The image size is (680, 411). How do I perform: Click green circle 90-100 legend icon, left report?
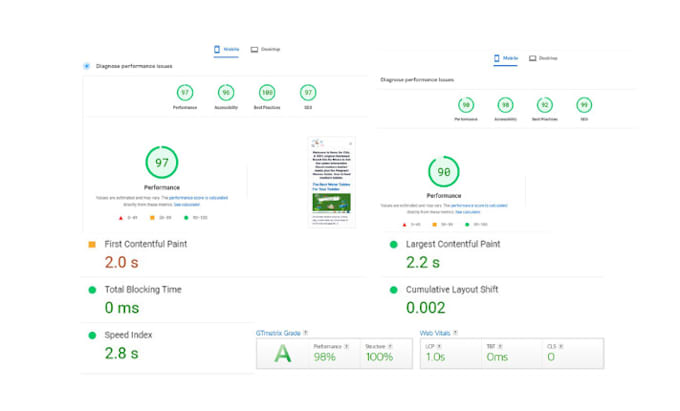[186, 218]
